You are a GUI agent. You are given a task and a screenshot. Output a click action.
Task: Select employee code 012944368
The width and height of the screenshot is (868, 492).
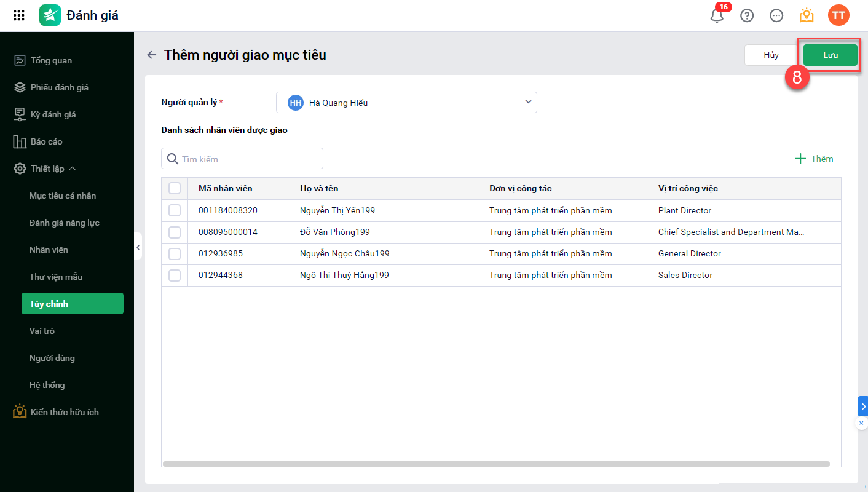click(x=221, y=275)
